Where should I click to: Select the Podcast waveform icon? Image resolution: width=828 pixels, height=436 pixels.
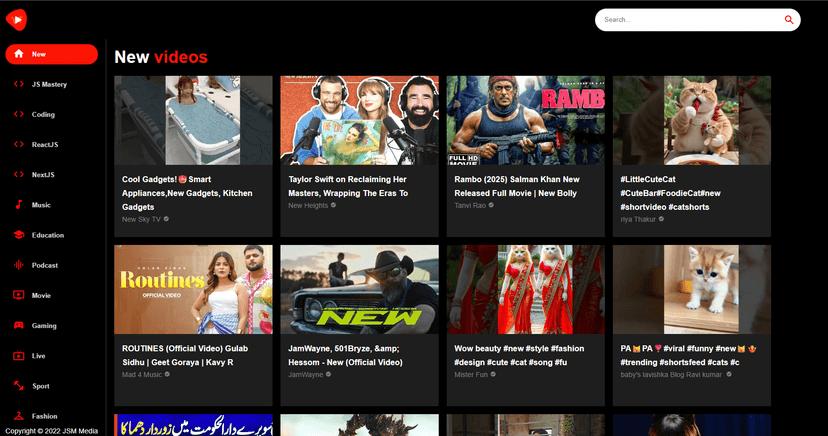(x=18, y=265)
